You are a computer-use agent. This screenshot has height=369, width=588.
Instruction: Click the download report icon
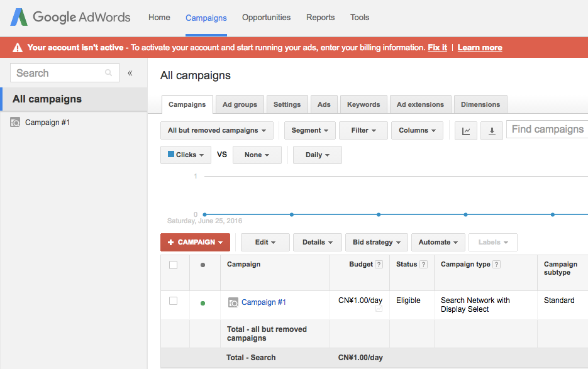coord(492,131)
